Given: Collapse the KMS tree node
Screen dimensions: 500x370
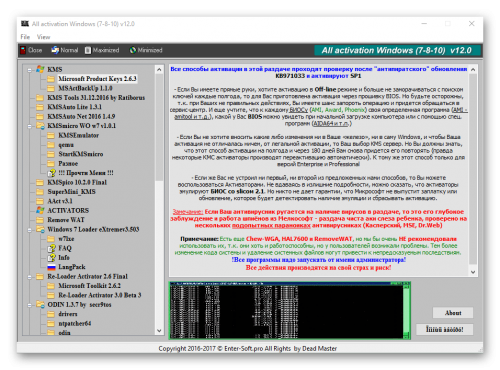Looking at the screenshot, I should click(x=30, y=70).
